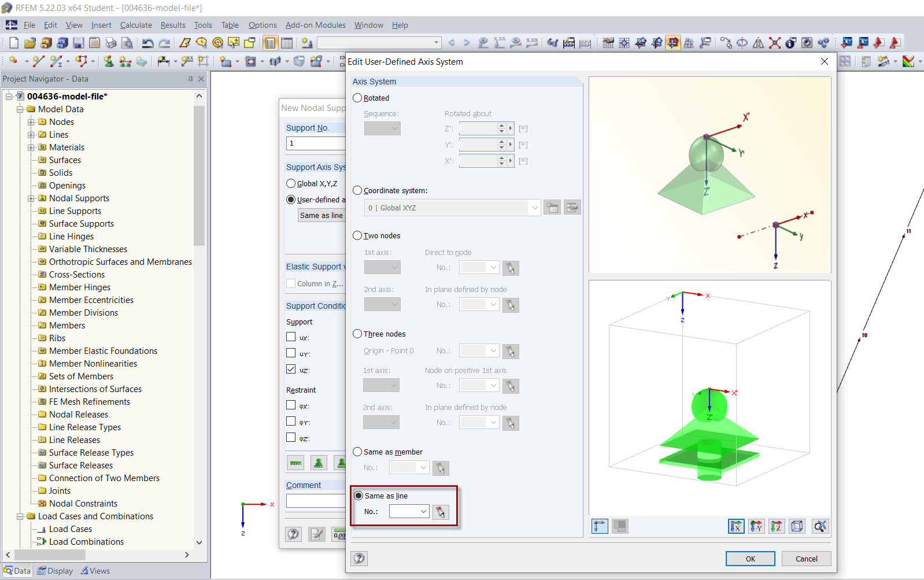Expand the Lines tree item
924x580 pixels.
31,135
